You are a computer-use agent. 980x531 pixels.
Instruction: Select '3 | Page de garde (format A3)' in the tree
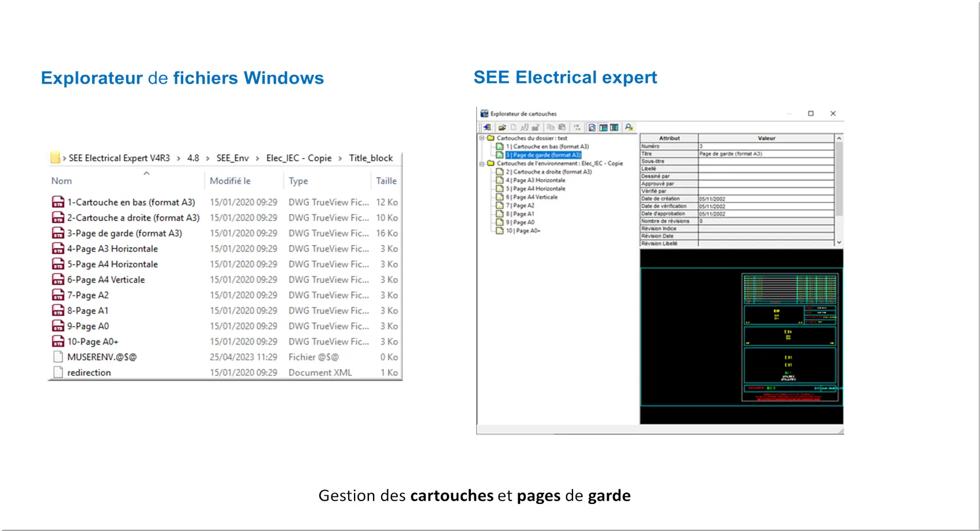[543, 155]
